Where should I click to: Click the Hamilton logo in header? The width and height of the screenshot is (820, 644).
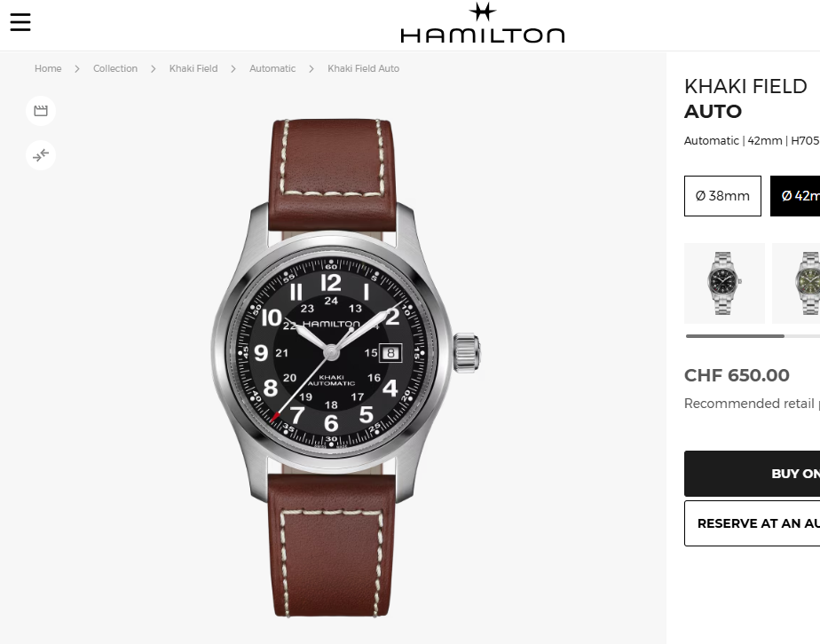tap(482, 22)
